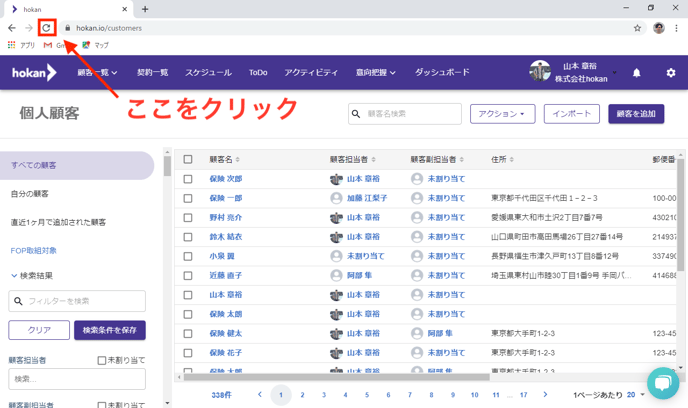Image resolution: width=688 pixels, height=408 pixels.
Task: Open the chat widget bubble icon
Action: (x=662, y=383)
